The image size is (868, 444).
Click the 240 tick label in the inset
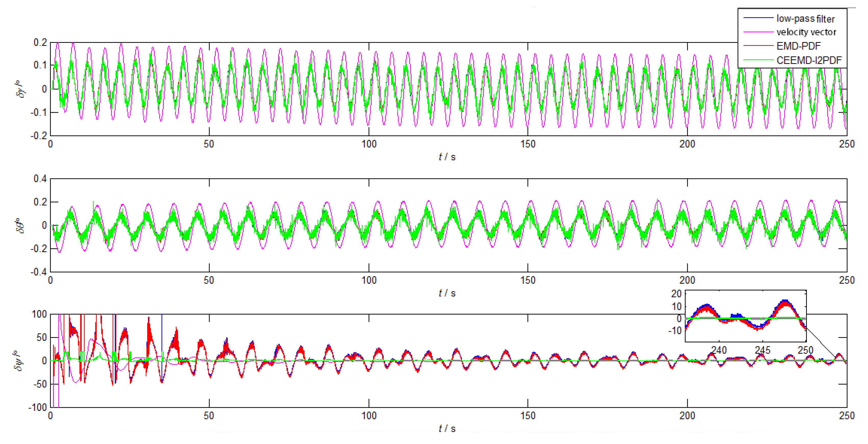point(719,350)
